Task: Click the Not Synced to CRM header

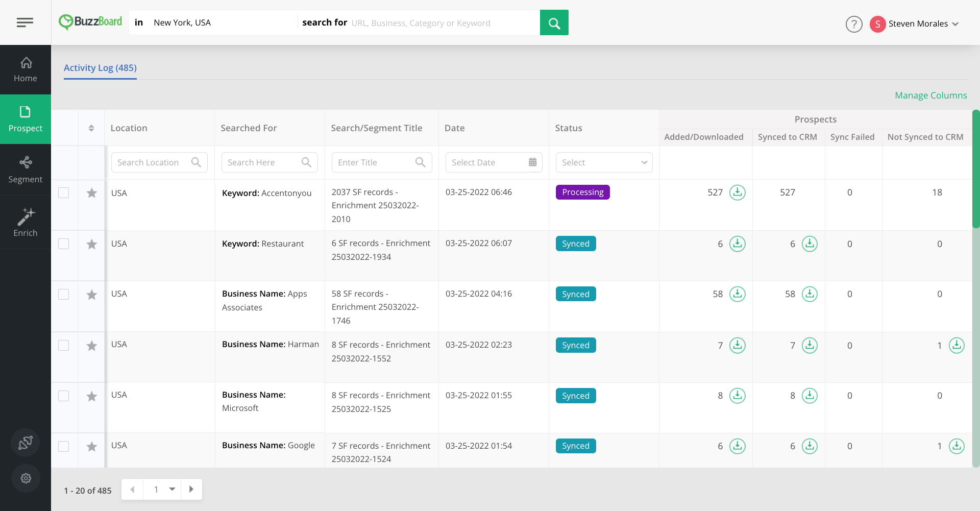Action: click(925, 137)
